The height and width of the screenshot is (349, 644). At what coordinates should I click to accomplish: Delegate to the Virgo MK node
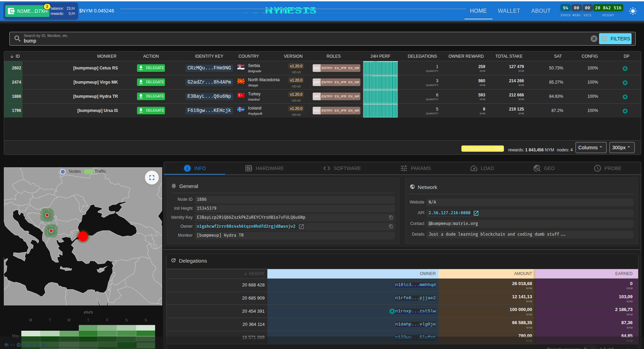(x=151, y=82)
